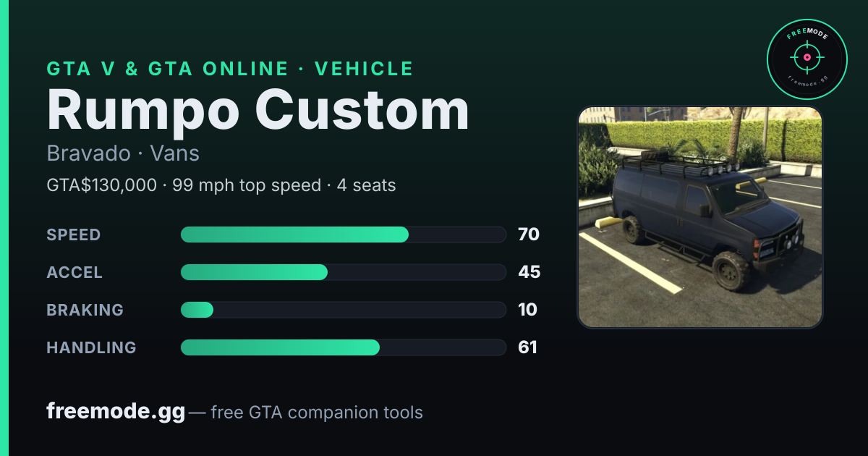Click the HANDLING stat bar
This screenshot has height=456, width=868.
(x=343, y=347)
